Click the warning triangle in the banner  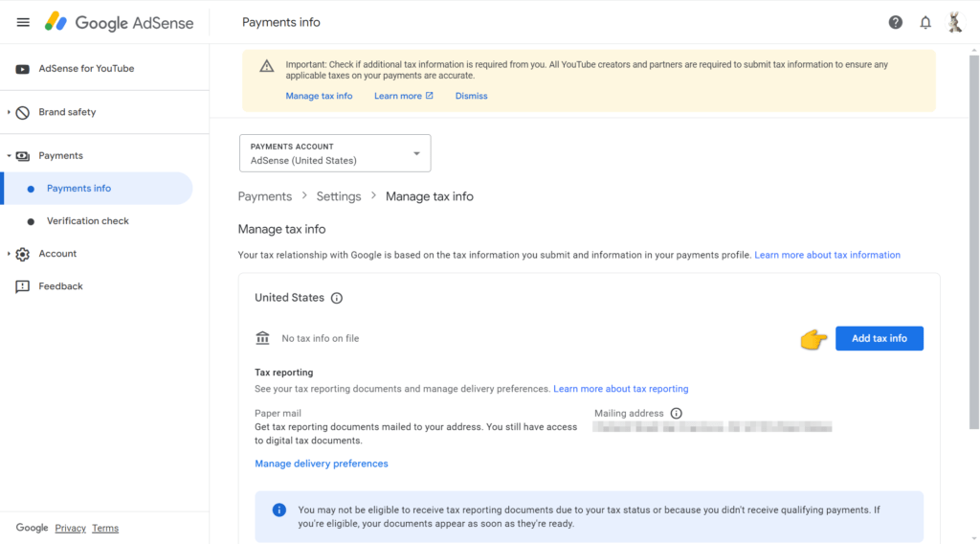[267, 66]
